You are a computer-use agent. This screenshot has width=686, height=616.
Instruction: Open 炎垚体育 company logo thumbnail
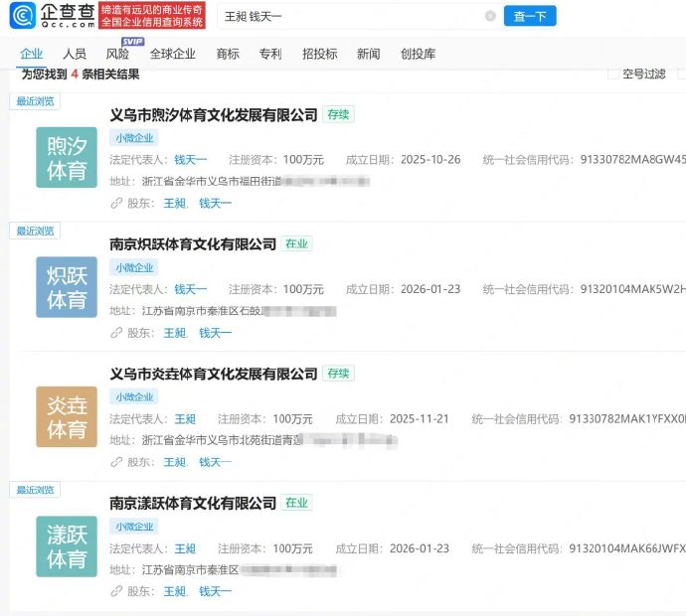67,416
